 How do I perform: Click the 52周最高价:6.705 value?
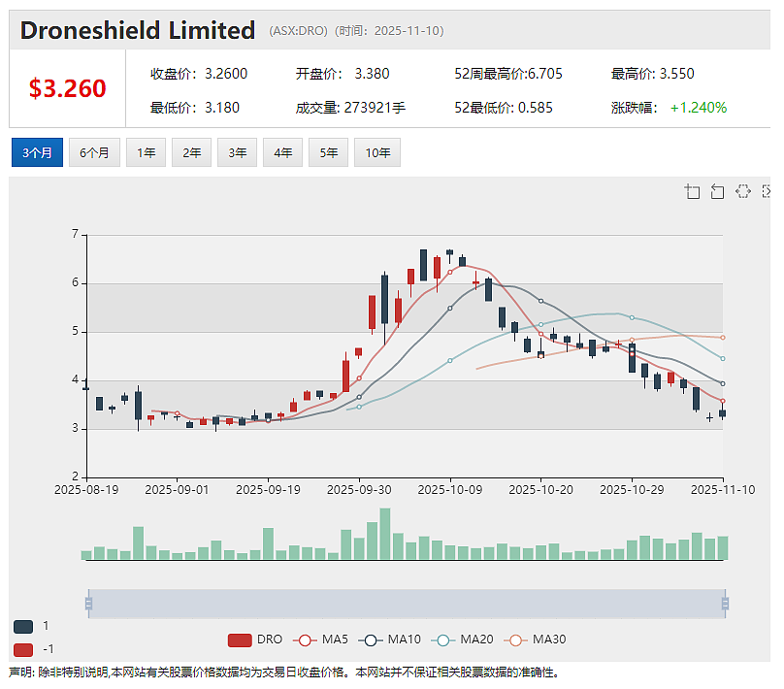[x=508, y=74]
